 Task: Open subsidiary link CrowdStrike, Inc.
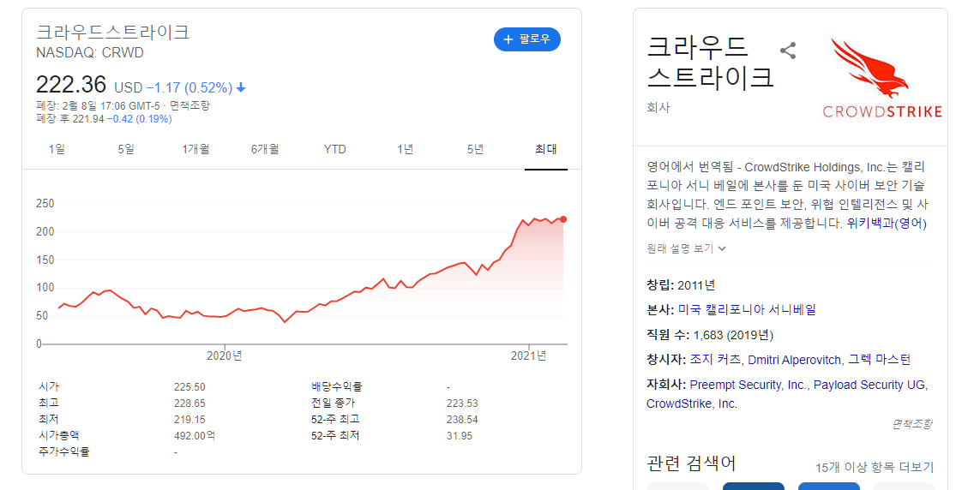tap(692, 403)
